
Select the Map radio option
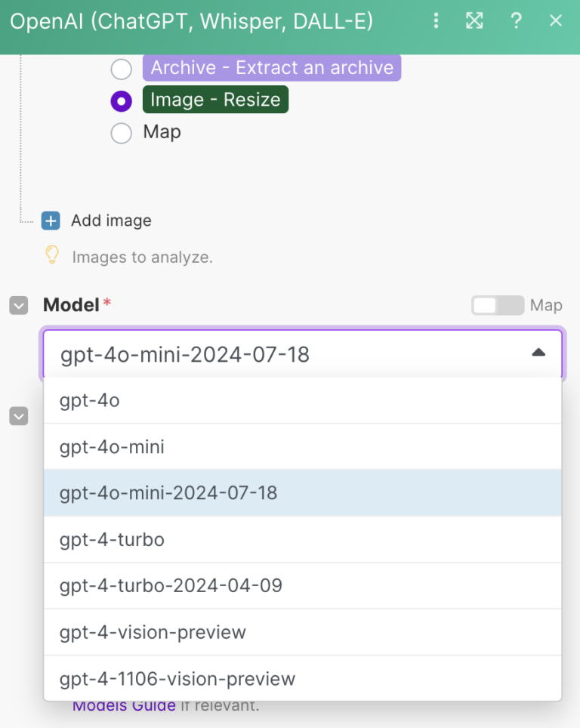121,132
